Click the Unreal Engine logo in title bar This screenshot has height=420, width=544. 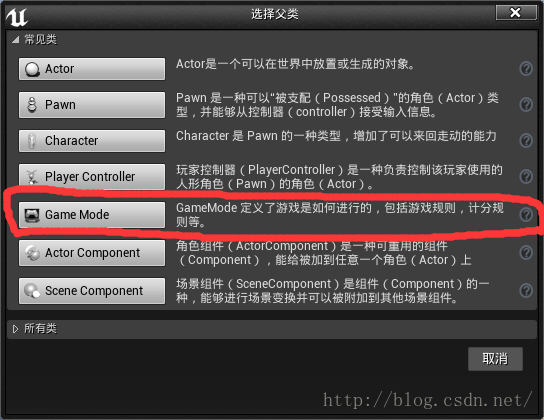[17, 17]
